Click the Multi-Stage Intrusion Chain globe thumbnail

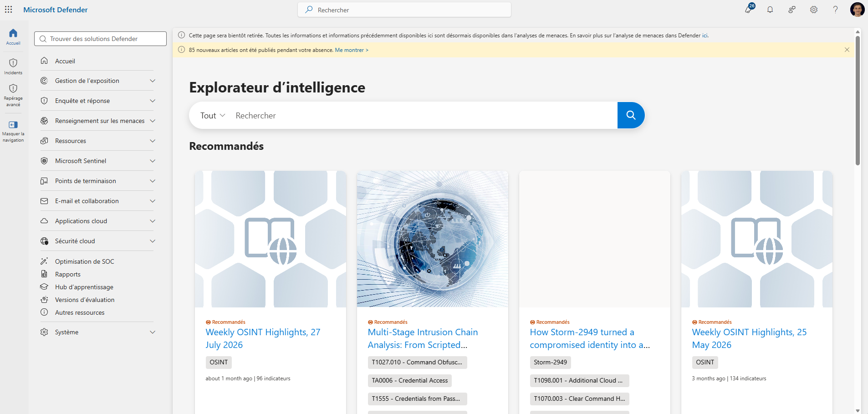point(433,239)
